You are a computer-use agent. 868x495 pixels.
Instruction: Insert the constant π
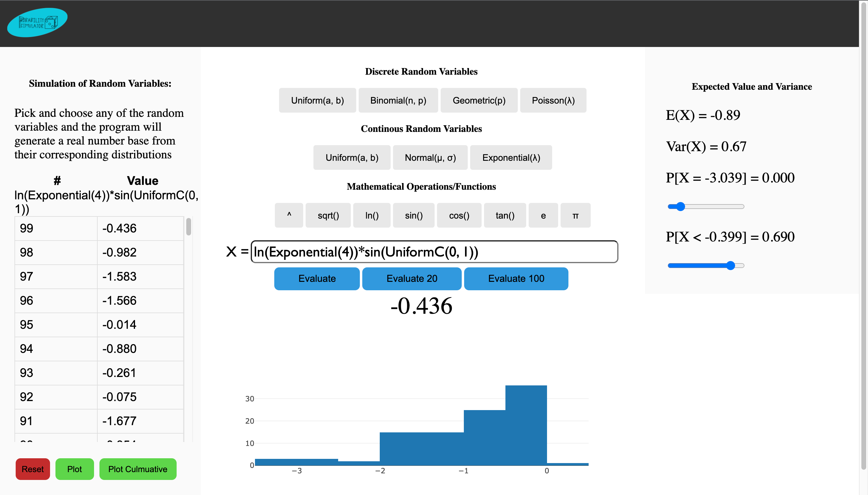[575, 215]
